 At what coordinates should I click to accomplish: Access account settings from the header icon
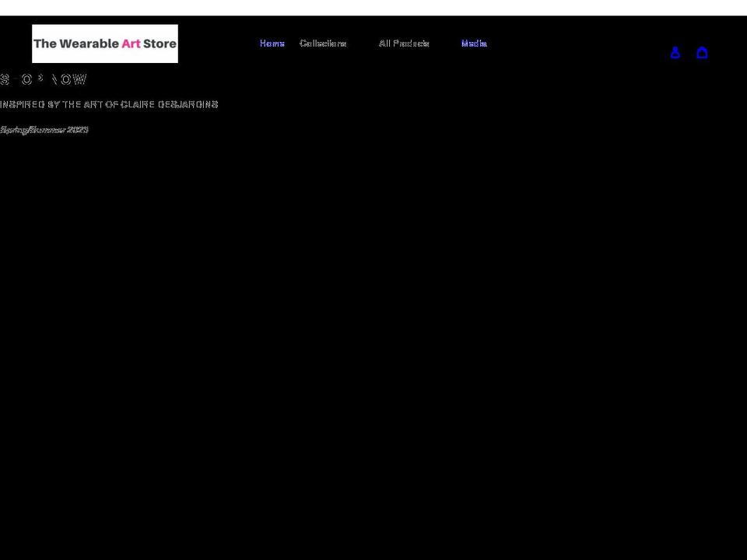tap(675, 52)
